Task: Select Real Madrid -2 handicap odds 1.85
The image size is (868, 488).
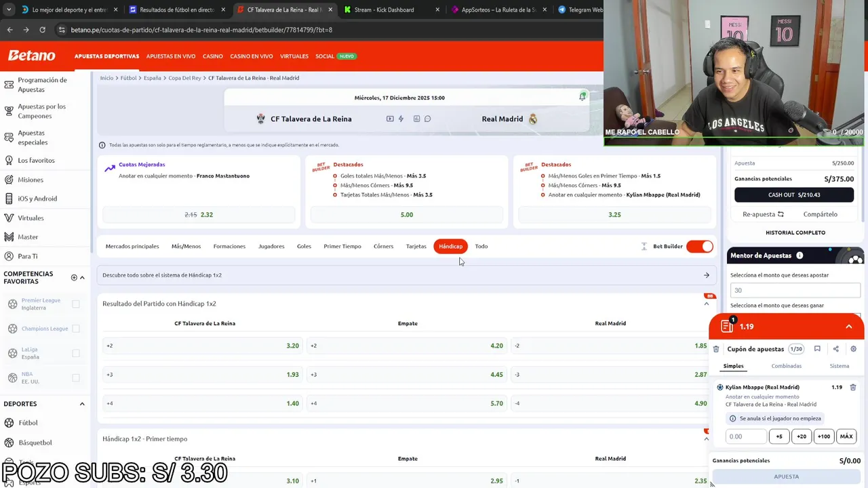Action: (x=610, y=346)
